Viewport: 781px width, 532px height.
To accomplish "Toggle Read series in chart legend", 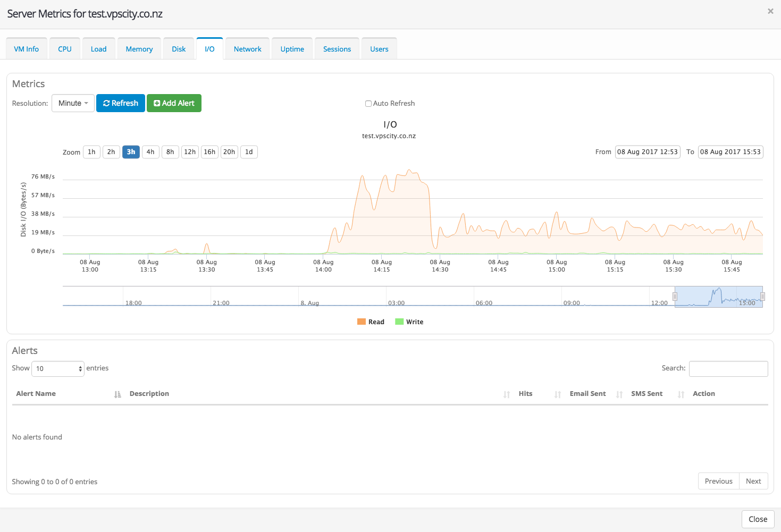I will pos(371,322).
